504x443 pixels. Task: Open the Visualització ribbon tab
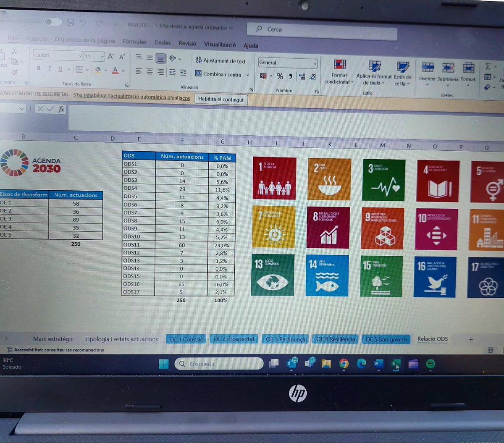pos(220,44)
